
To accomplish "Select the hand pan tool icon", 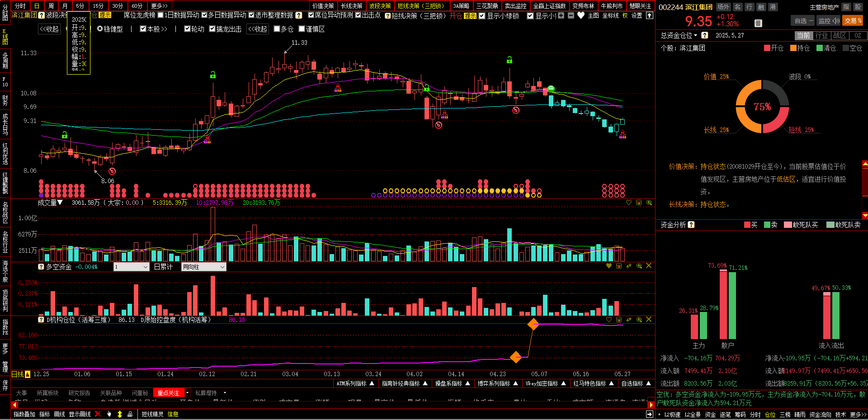I will (x=109, y=414).
